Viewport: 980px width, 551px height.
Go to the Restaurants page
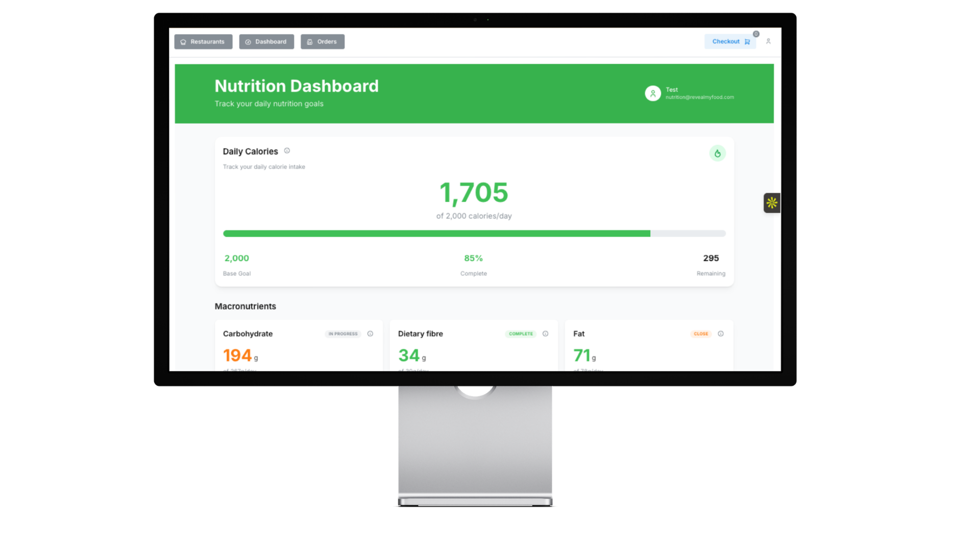203,42
